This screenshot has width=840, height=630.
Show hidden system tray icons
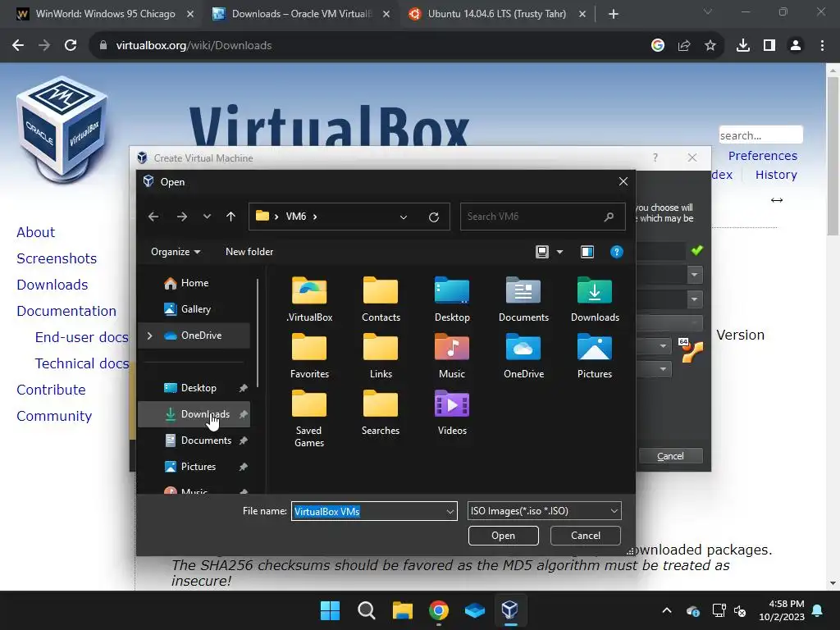point(667,610)
